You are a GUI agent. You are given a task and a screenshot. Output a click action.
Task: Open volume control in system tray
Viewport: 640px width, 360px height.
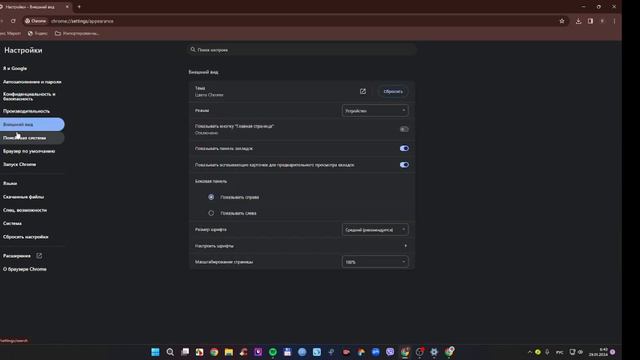click(580, 352)
